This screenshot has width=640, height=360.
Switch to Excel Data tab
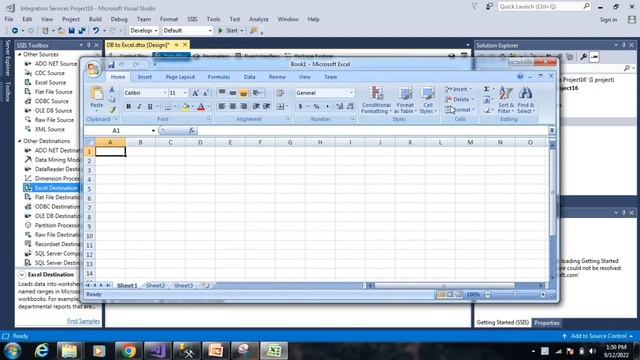pyautogui.click(x=249, y=77)
